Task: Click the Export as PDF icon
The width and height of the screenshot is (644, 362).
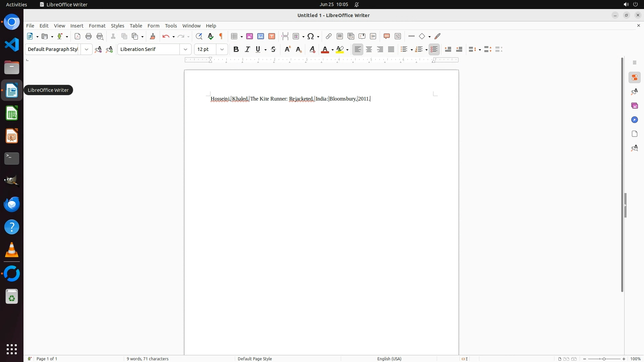Action: [x=77, y=36]
